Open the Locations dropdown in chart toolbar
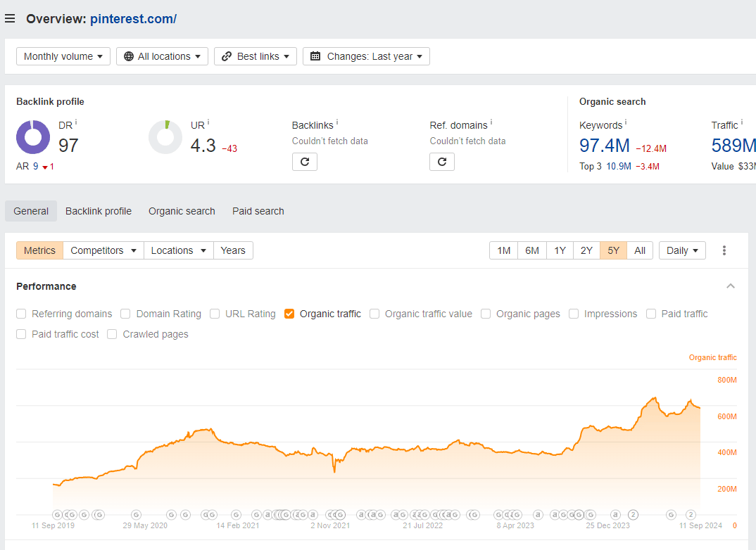The height and width of the screenshot is (550, 756). click(178, 250)
